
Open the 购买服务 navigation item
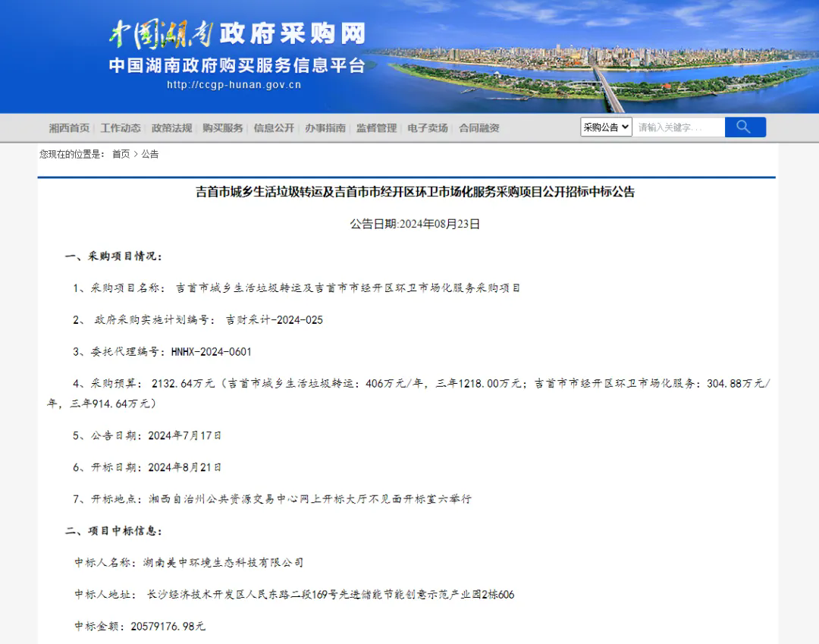[223, 128]
